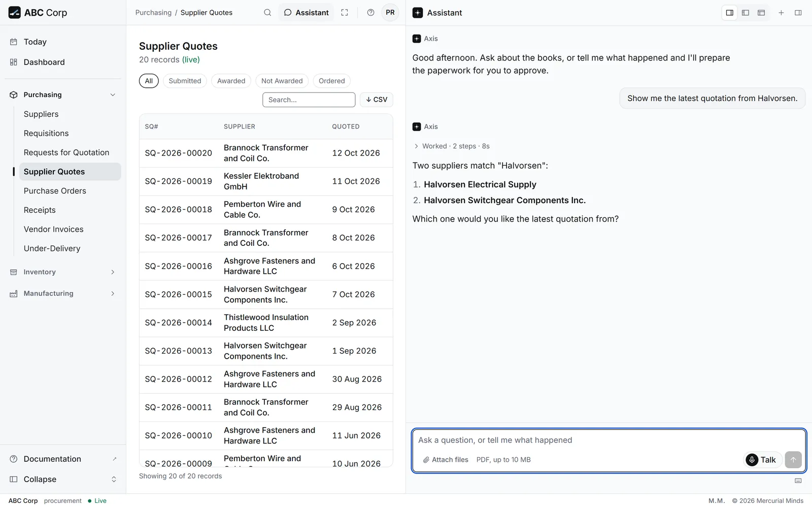Close the assistant panel sidebar icon
The image size is (812, 508).
pos(798,13)
